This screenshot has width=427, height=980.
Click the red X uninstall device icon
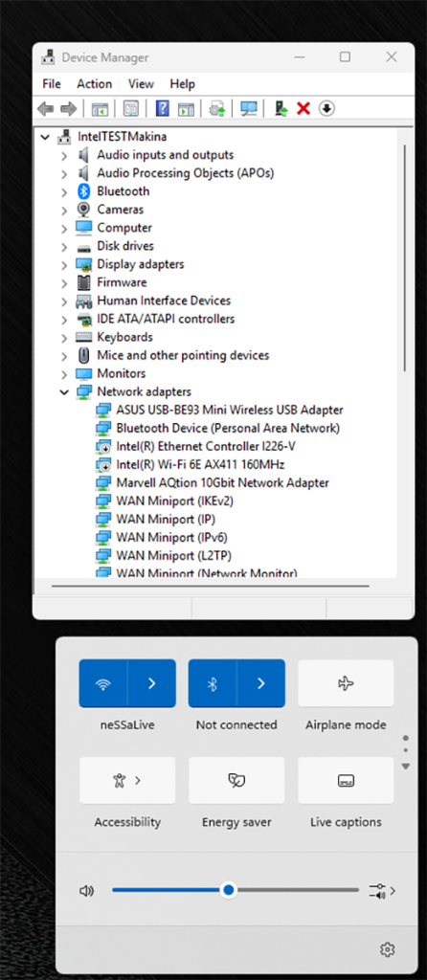point(303,109)
